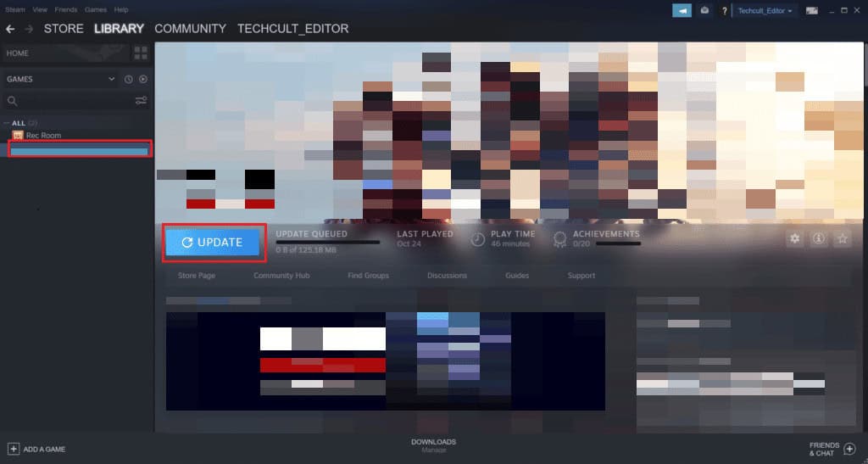The width and height of the screenshot is (868, 464).
Task: Click the LAST PLAYED Oct 24 text
Action: click(425, 238)
